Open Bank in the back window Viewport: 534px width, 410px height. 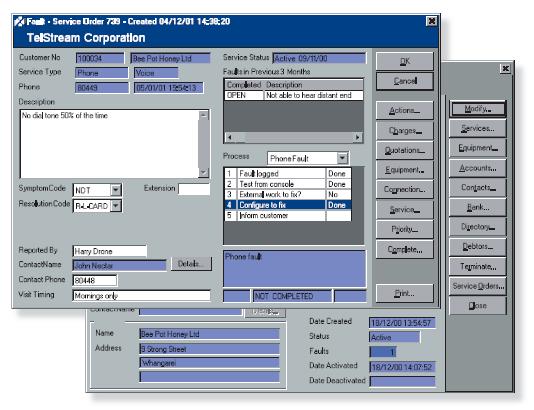point(478,207)
